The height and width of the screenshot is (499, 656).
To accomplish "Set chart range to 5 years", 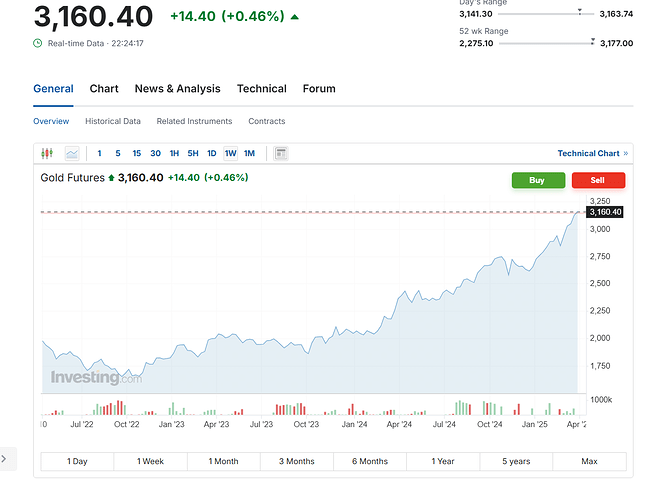I will tap(516, 461).
